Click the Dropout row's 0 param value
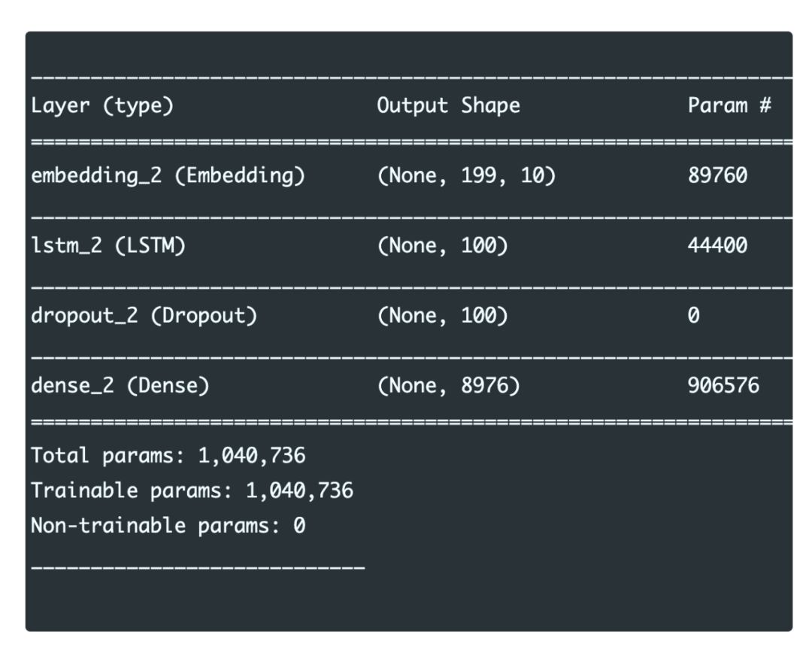Screen dimensions: 812x659 pyautogui.click(x=693, y=316)
